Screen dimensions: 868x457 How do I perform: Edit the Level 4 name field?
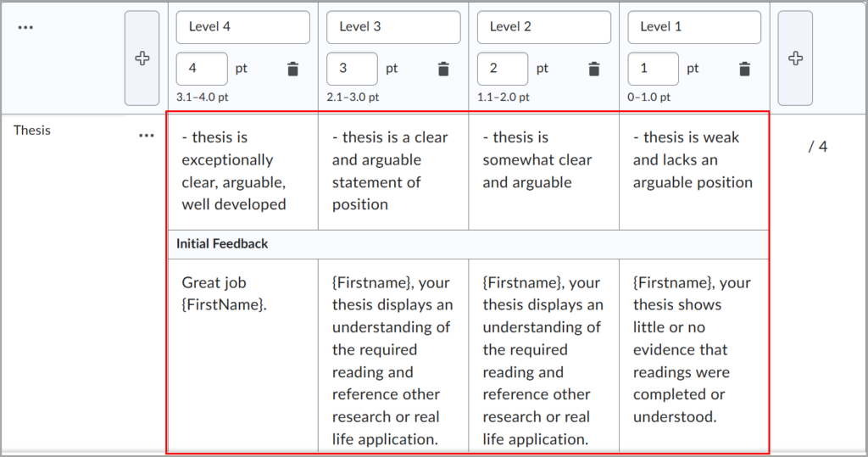click(x=243, y=27)
